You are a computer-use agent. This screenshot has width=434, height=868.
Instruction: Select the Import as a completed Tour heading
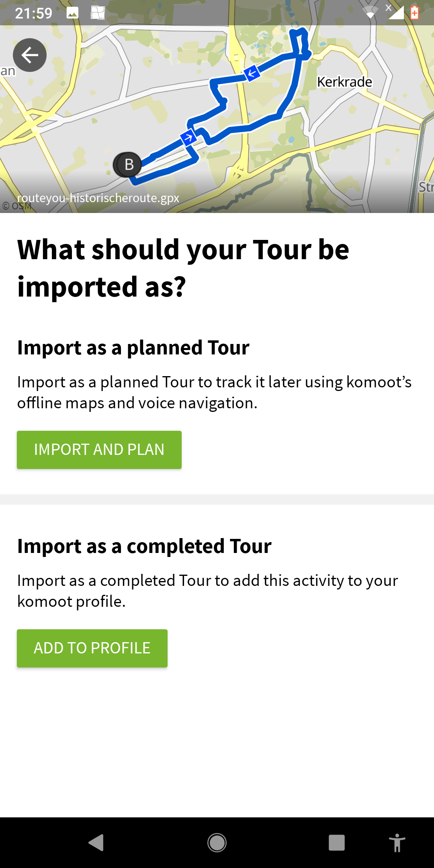tap(144, 546)
